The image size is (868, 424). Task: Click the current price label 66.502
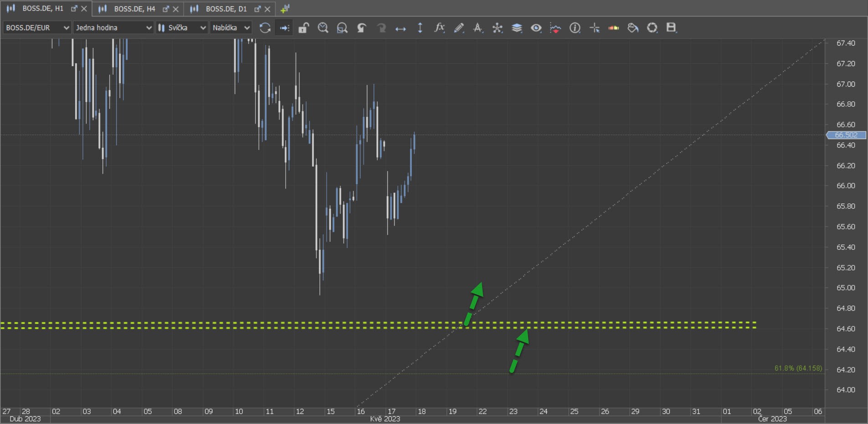coord(846,135)
